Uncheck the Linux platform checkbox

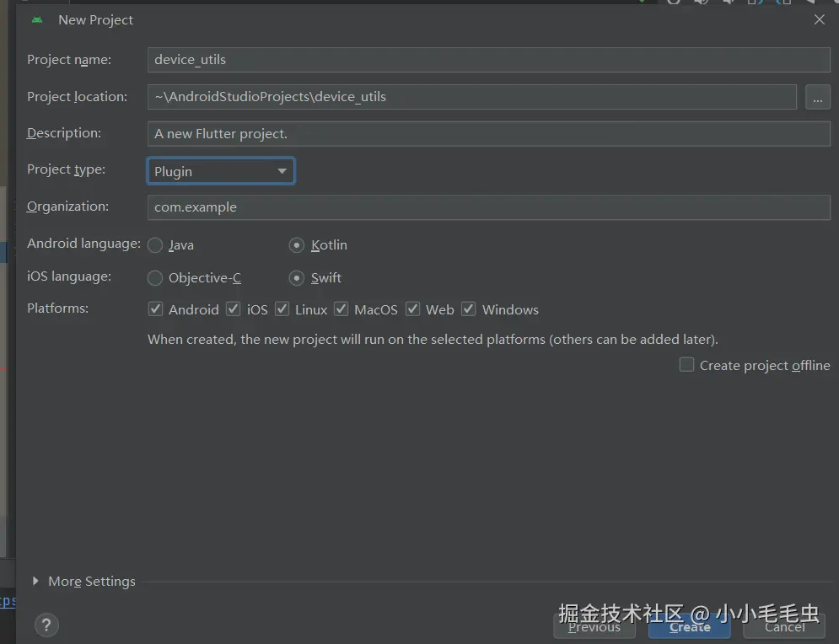click(282, 309)
